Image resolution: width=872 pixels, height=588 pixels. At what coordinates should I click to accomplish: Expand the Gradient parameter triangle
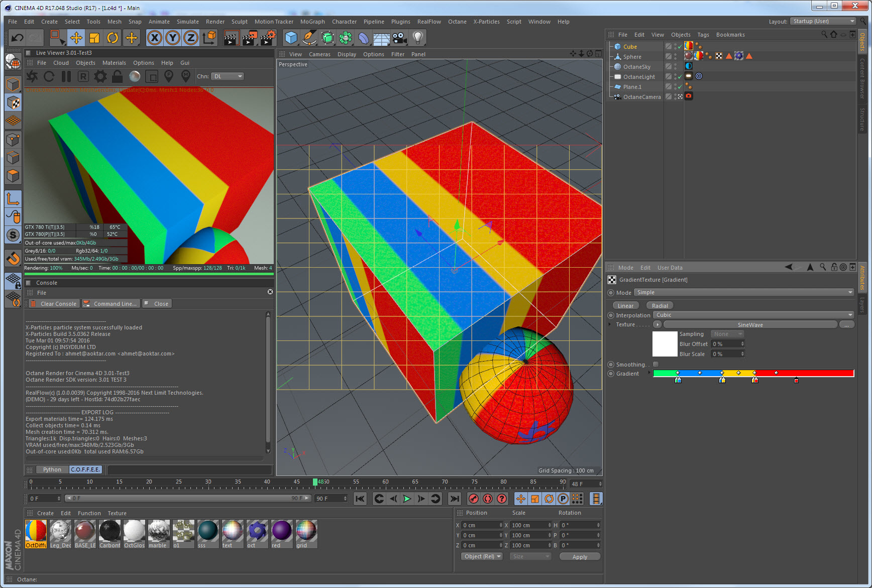(649, 373)
